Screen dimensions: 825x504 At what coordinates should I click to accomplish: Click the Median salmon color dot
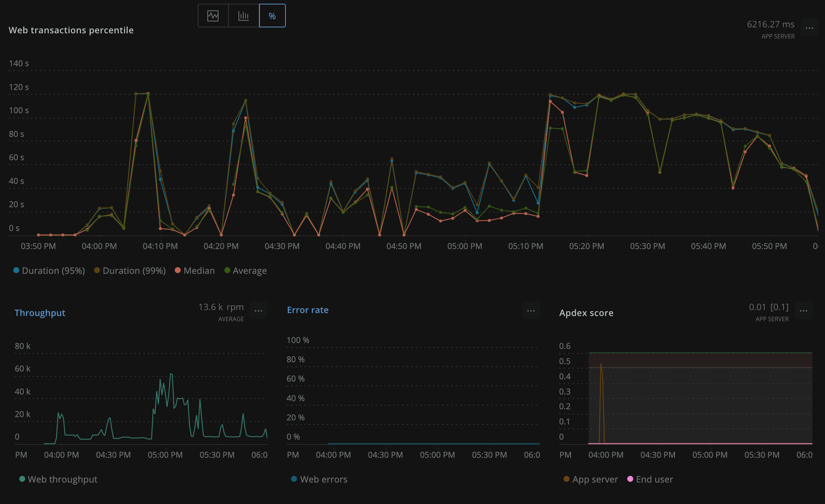click(178, 270)
